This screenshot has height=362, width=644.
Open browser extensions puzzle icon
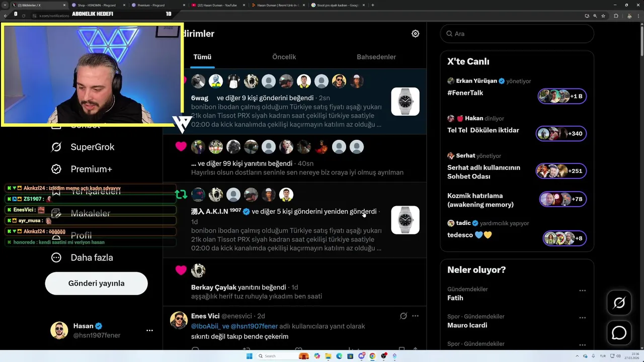click(x=616, y=16)
